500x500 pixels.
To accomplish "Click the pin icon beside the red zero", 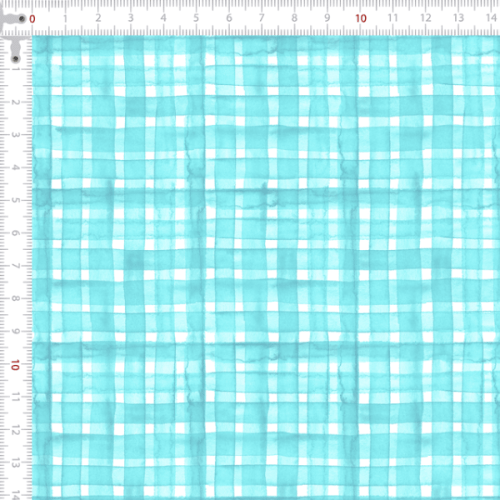I will click(x=21, y=19).
